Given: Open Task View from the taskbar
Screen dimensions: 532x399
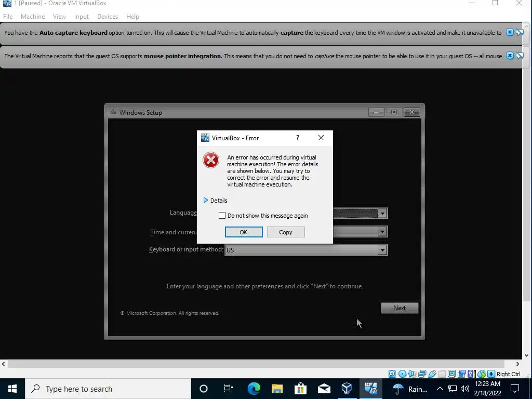Looking at the screenshot, I should click(x=229, y=389).
